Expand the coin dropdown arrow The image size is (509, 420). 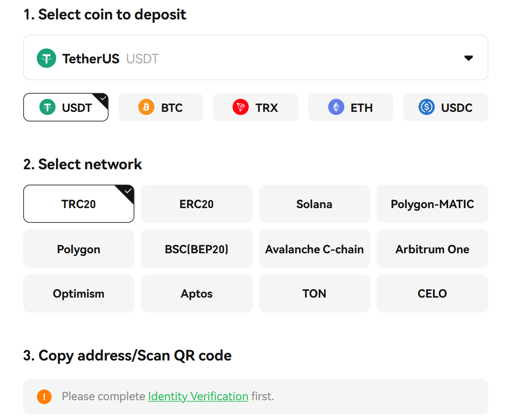468,58
